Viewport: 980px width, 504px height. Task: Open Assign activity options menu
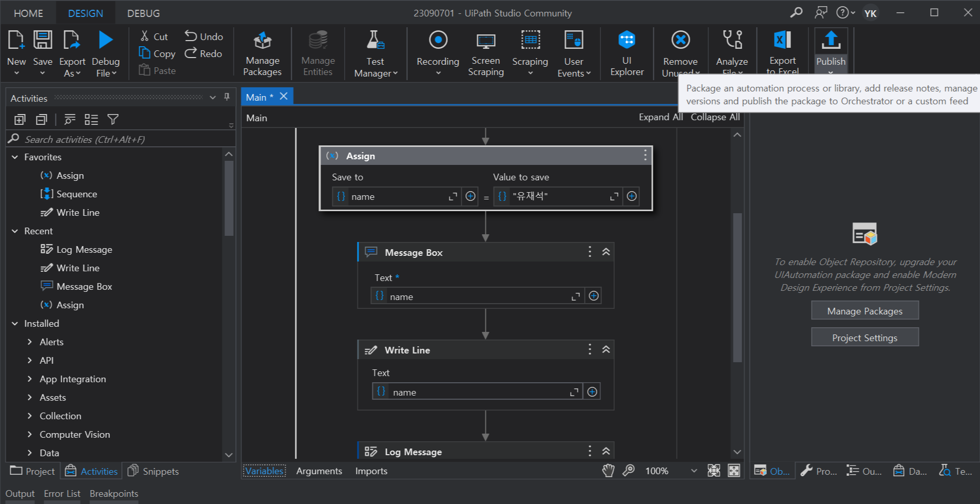click(645, 156)
